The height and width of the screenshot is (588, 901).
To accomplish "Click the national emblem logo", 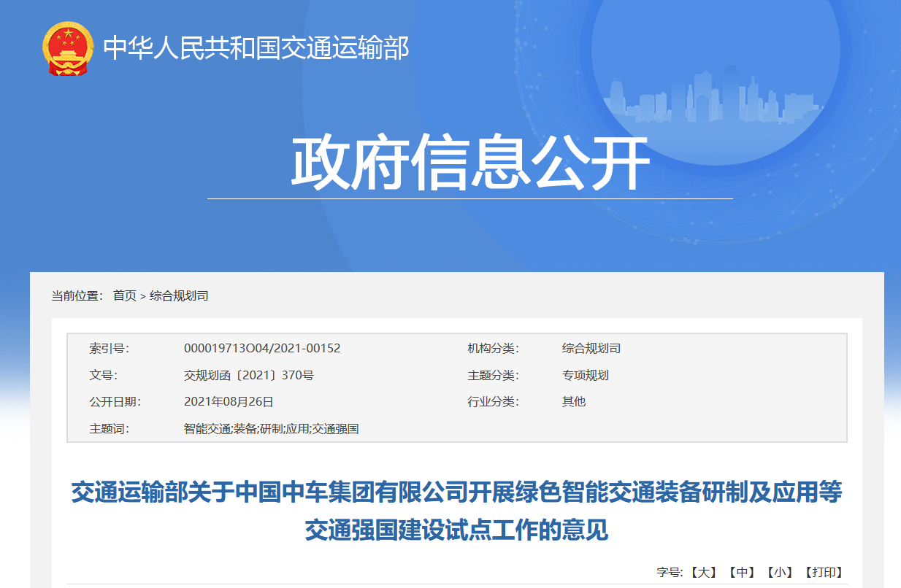I will [x=68, y=48].
